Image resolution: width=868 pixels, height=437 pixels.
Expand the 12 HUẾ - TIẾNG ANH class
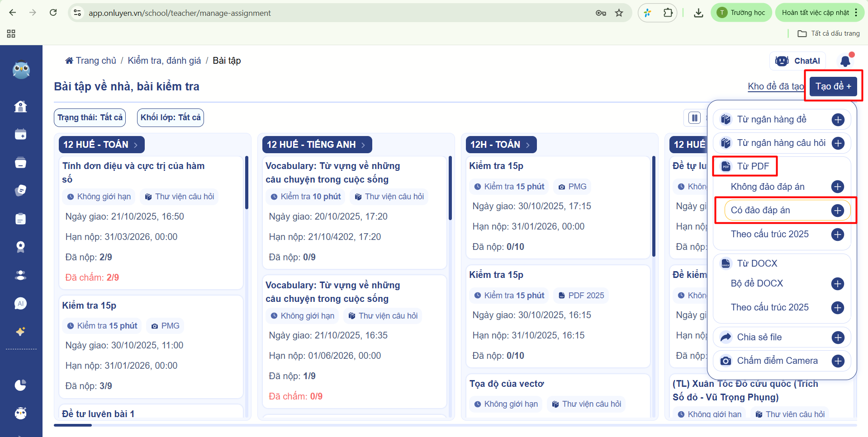pos(317,145)
